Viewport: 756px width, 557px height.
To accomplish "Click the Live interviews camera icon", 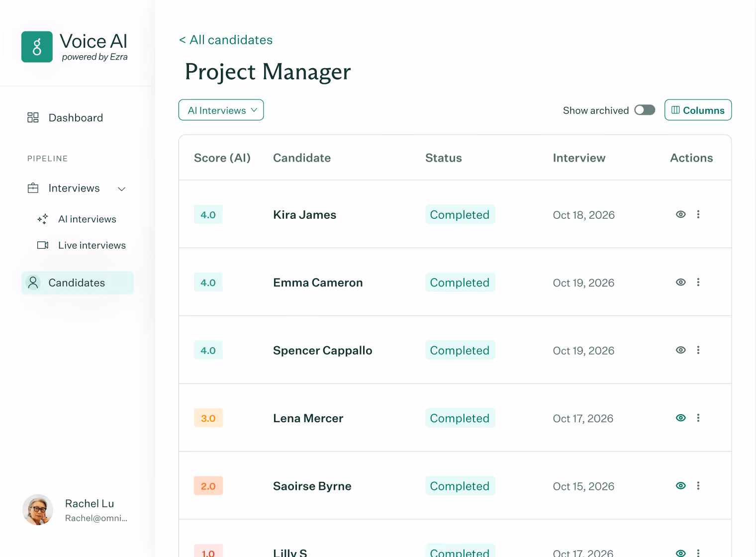I will [x=43, y=245].
